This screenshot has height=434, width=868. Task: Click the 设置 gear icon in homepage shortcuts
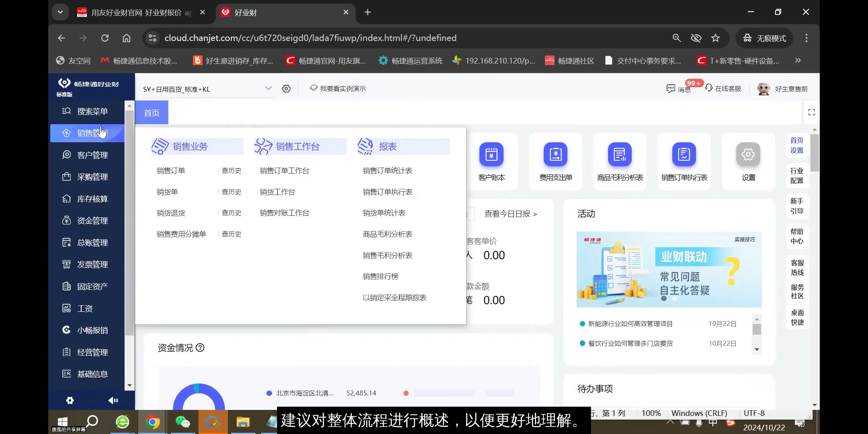(x=747, y=161)
